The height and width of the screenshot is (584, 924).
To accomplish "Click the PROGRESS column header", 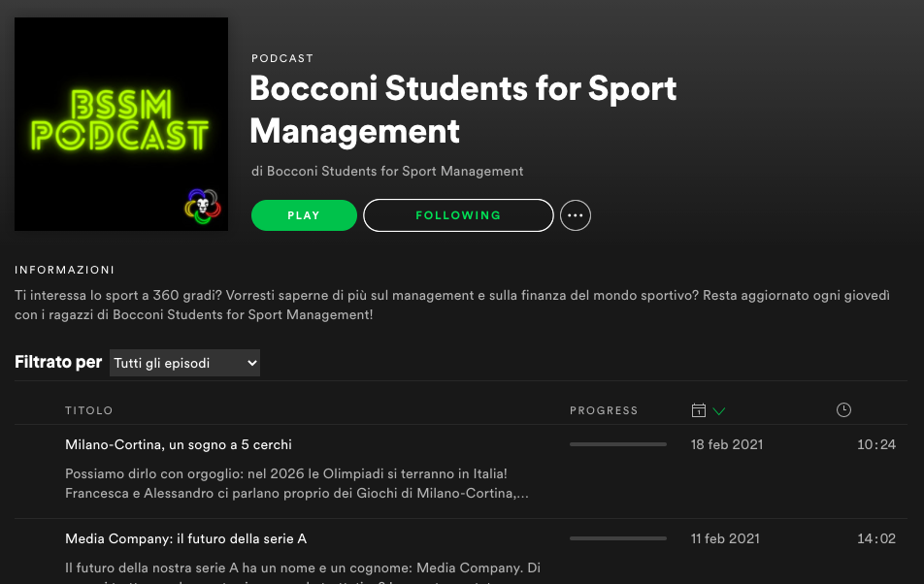I will pyautogui.click(x=604, y=411).
